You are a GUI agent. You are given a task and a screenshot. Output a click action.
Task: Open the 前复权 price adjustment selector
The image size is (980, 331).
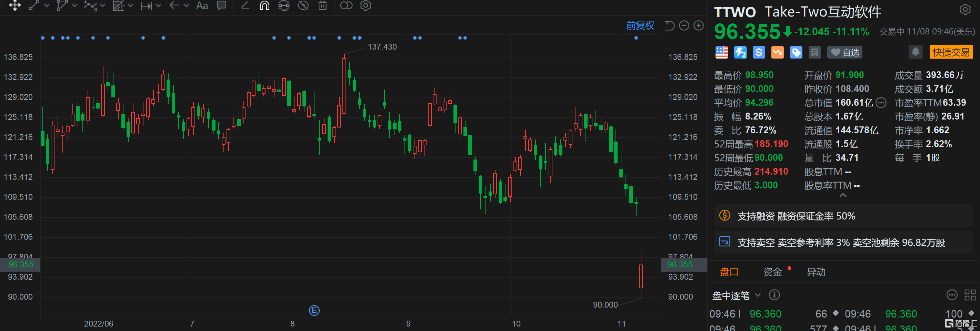[640, 25]
